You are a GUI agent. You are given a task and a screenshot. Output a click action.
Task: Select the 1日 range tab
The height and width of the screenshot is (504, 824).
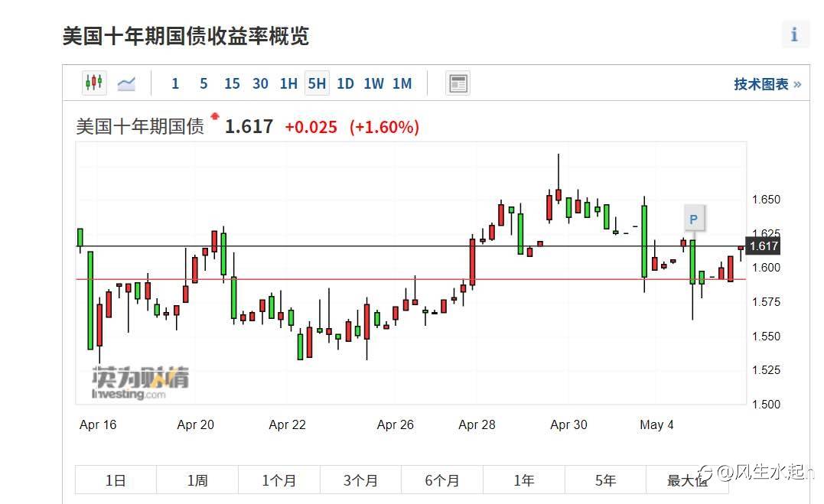point(116,480)
